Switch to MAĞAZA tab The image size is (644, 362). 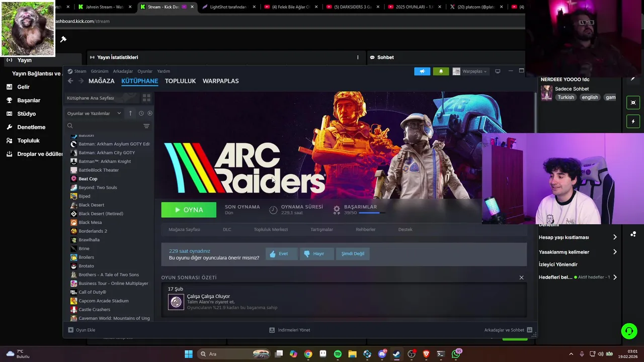coord(102,81)
